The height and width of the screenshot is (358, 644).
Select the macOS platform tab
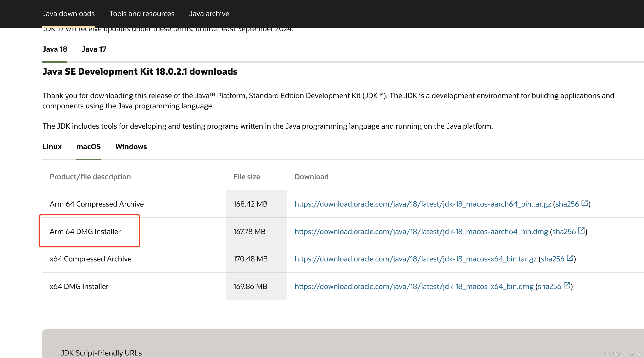click(88, 147)
